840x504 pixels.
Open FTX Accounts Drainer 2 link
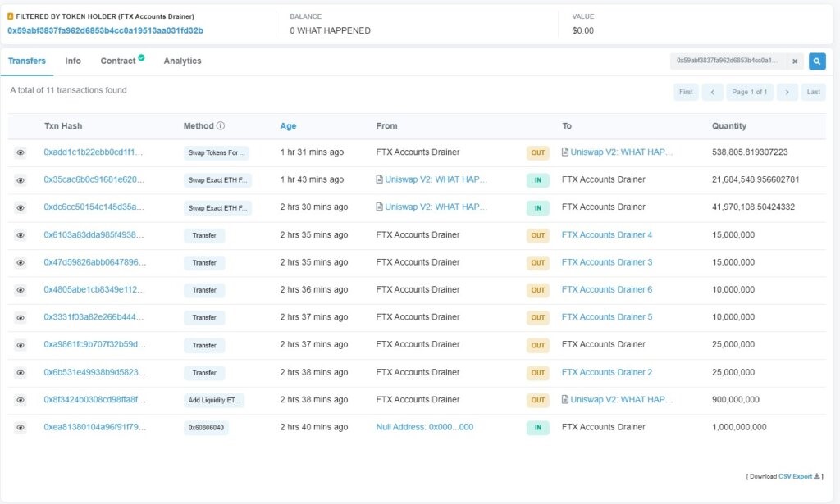point(607,372)
